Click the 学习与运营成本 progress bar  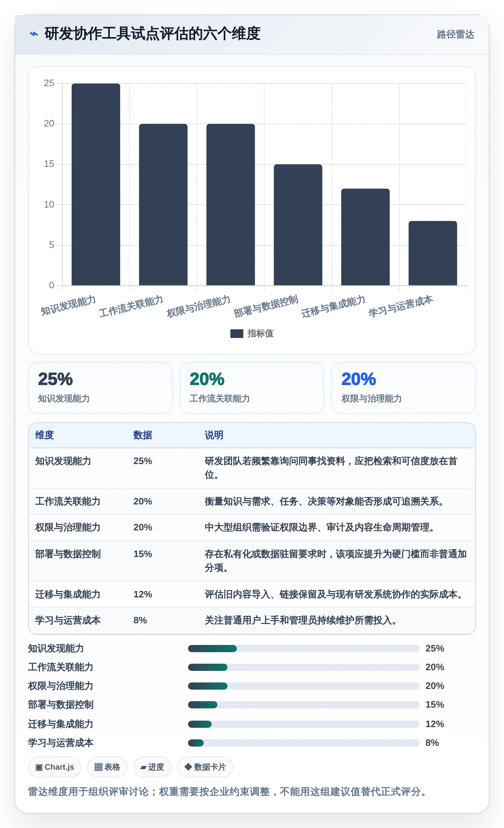point(303,743)
